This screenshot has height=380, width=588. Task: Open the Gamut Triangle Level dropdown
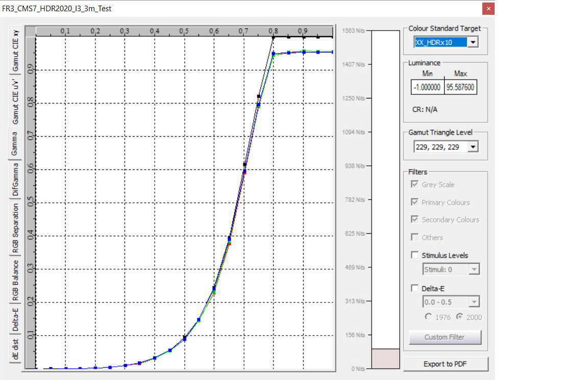(x=473, y=147)
